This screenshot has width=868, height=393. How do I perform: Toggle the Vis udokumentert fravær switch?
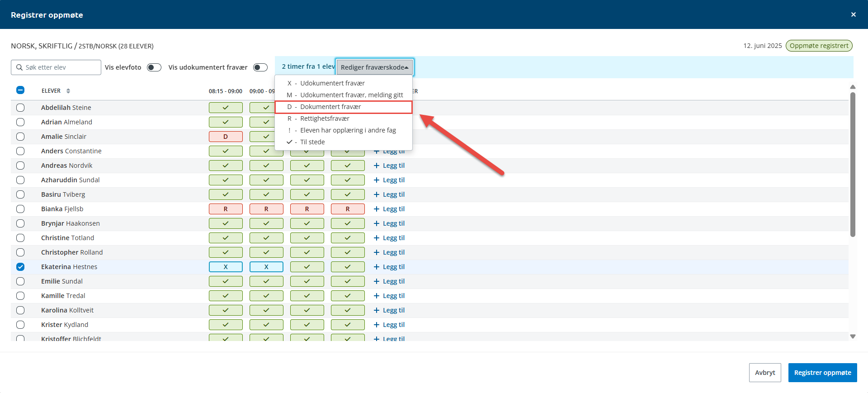click(x=260, y=67)
